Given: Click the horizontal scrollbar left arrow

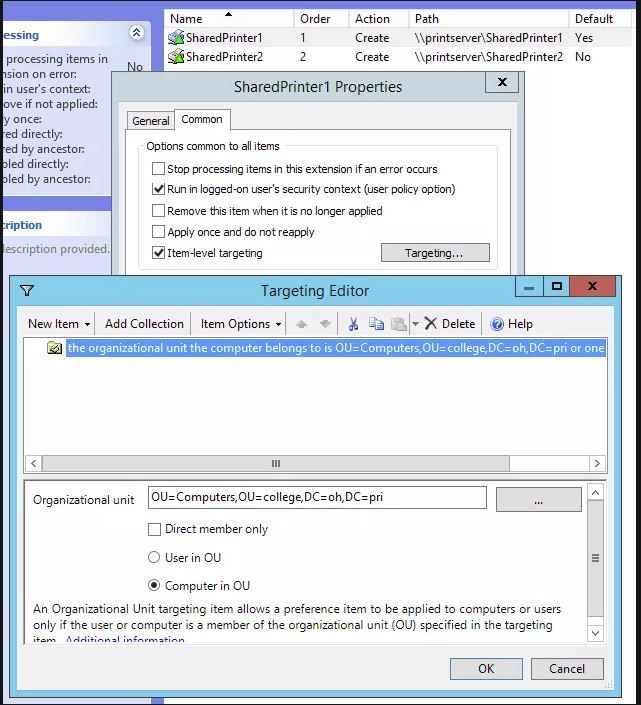Looking at the screenshot, I should pos(34,463).
